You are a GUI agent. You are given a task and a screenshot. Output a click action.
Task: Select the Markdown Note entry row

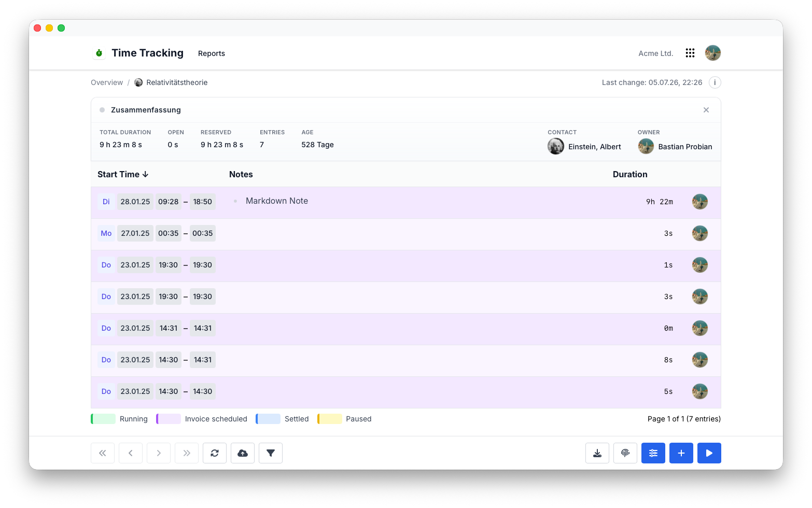point(406,203)
